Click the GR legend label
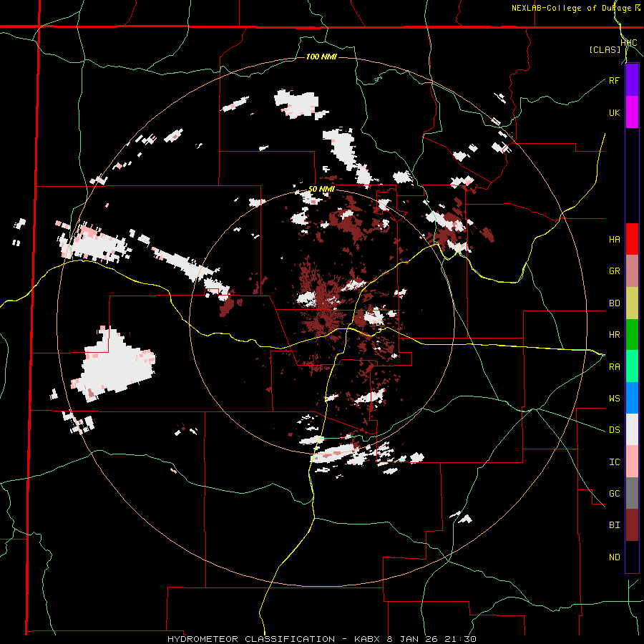This screenshot has height=644, width=644. pos(614,271)
